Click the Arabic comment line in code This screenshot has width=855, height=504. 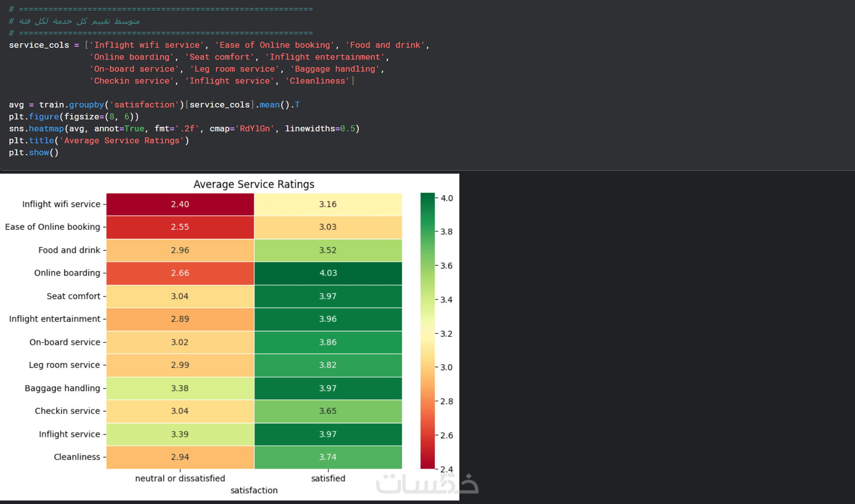point(79,21)
